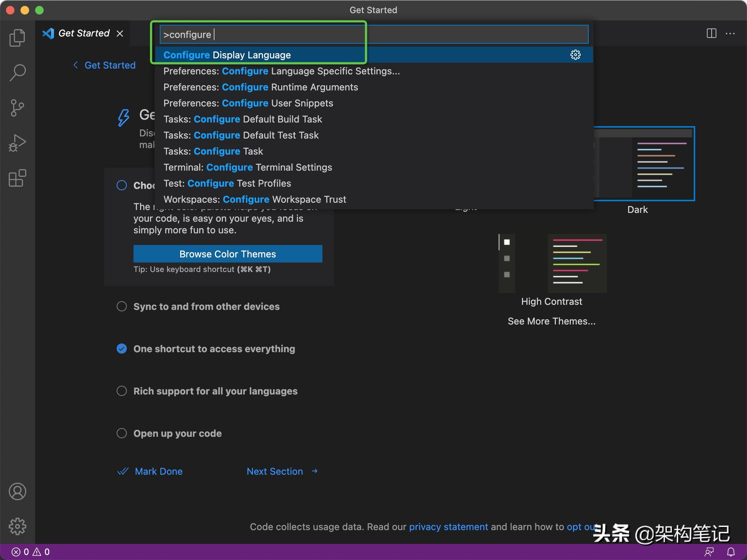Viewport: 747px width, 560px height.
Task: Toggle the Sync to and from other devices step
Action: coord(121,306)
